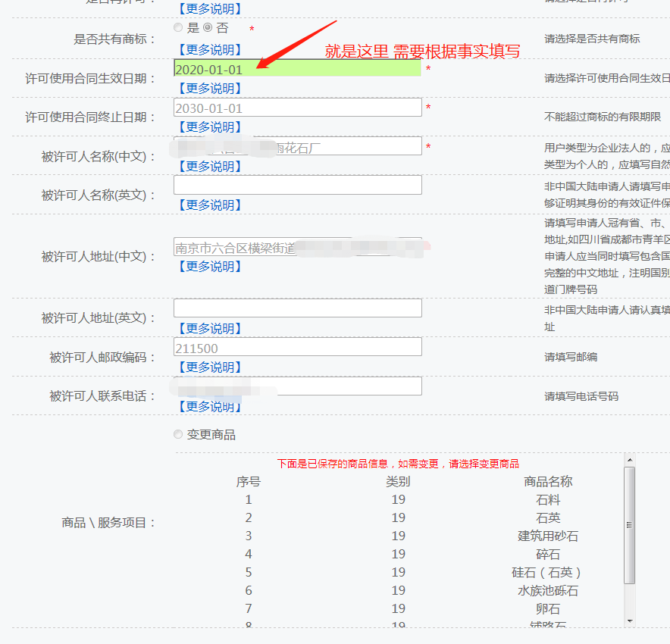Click the goods list scrollbar thumb

tap(629, 525)
